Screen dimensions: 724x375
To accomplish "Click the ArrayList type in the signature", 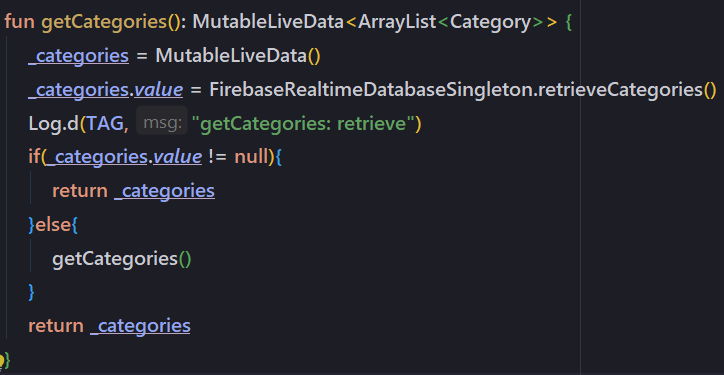I will click(397, 22).
